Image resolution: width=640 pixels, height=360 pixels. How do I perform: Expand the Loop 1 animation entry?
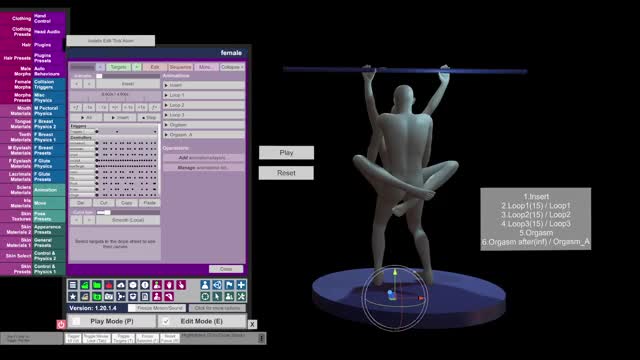(204, 95)
